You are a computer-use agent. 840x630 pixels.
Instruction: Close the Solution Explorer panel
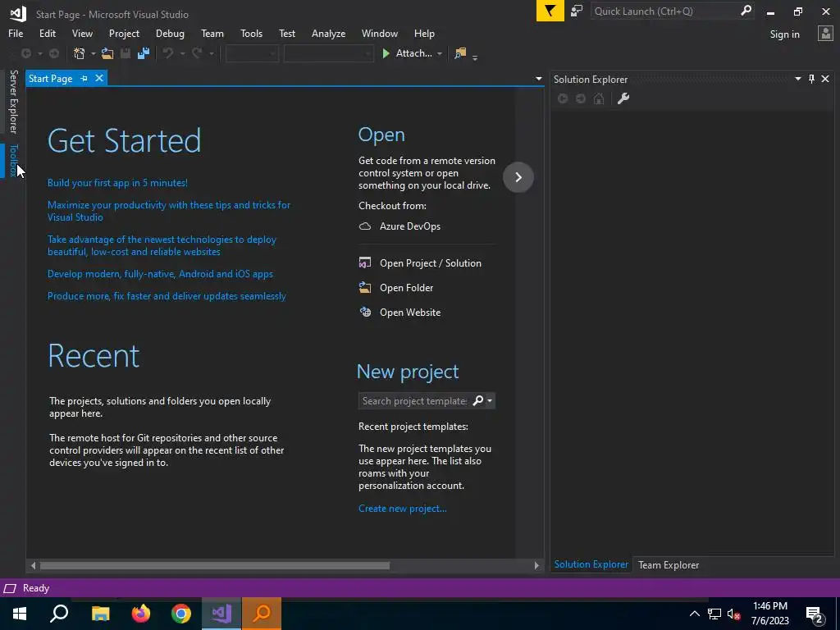(825, 79)
